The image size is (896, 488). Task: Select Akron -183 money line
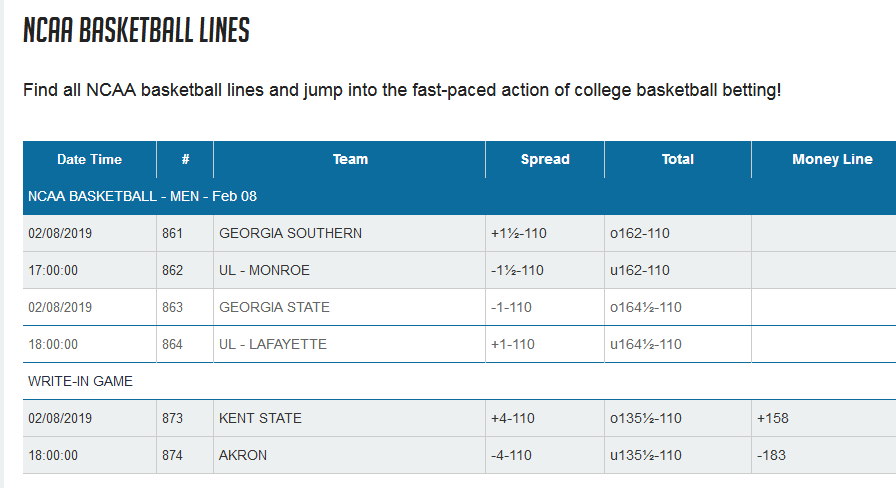771,455
